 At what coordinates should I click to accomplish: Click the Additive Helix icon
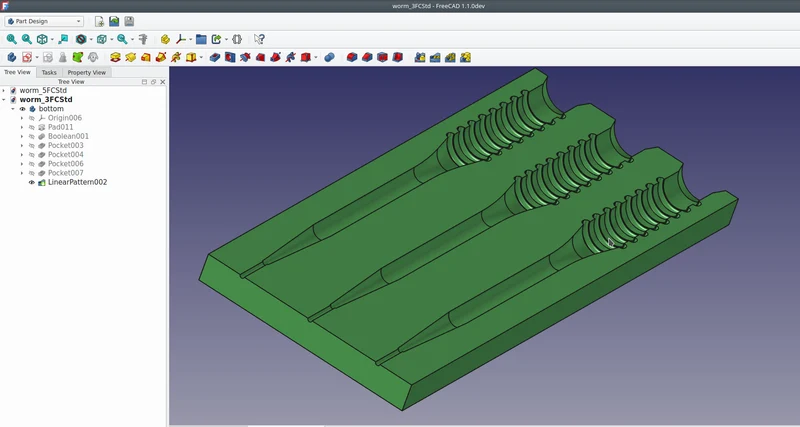coord(176,57)
